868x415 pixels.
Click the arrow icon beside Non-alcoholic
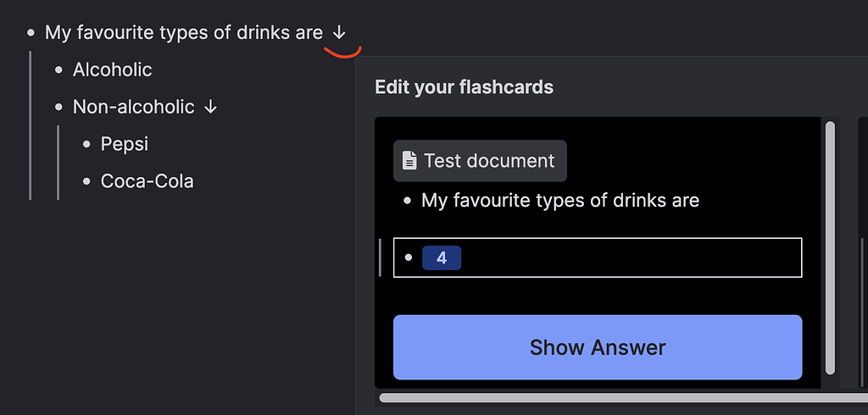tap(211, 108)
